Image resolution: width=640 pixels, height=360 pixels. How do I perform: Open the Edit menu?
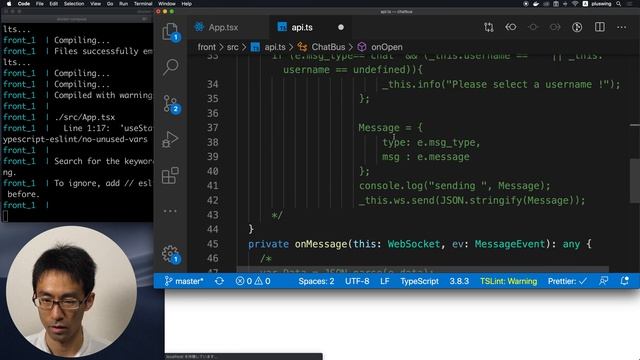[53, 4]
